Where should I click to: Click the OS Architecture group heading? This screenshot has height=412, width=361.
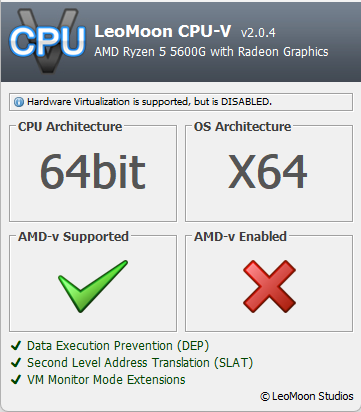point(243,127)
